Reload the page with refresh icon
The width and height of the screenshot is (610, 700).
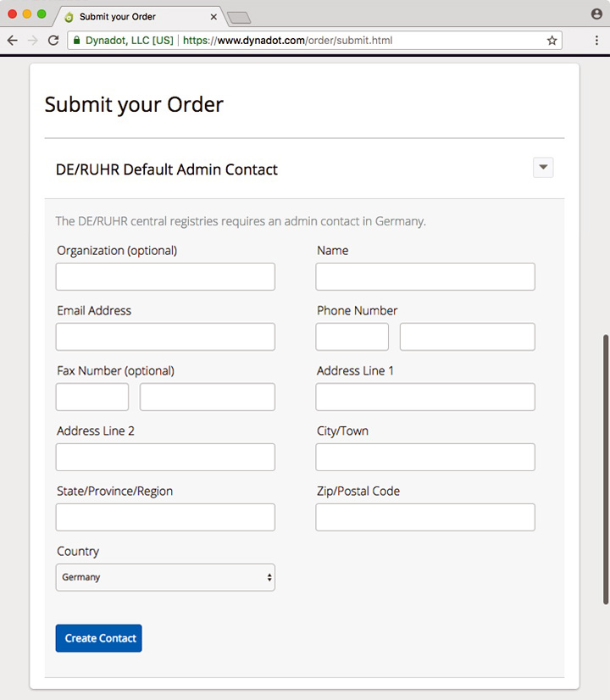click(53, 40)
